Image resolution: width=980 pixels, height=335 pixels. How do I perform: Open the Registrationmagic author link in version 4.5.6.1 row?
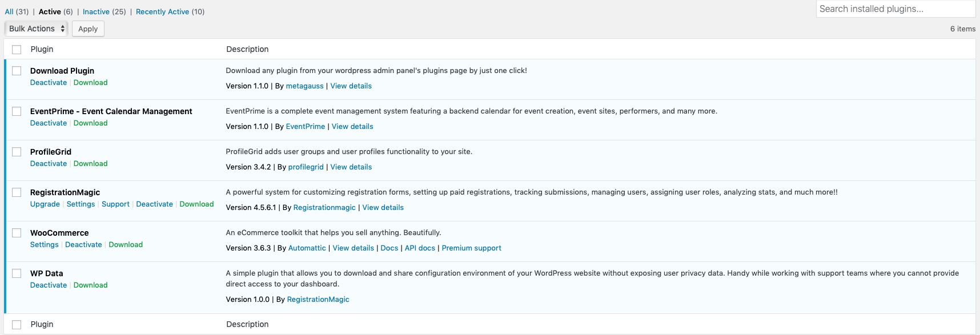(x=324, y=208)
